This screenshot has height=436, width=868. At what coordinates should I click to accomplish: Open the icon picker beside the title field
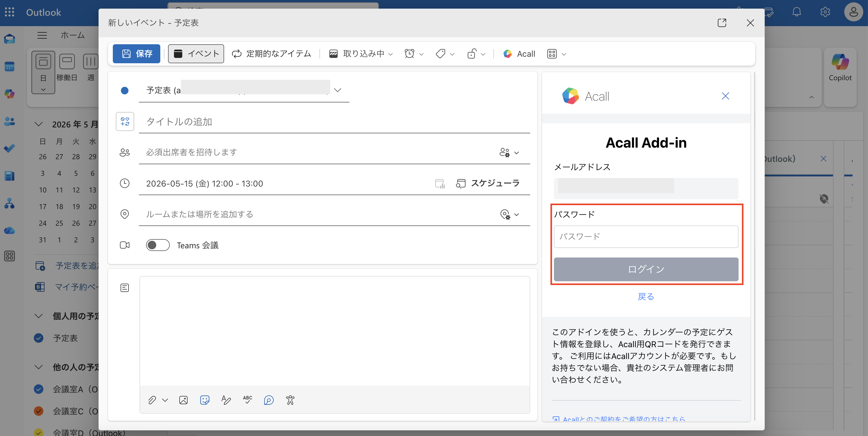125,121
